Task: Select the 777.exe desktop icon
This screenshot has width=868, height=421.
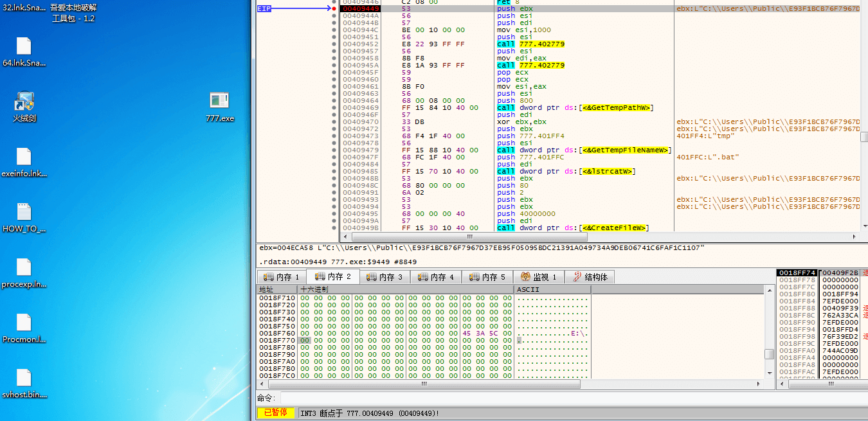Action: click(x=220, y=107)
